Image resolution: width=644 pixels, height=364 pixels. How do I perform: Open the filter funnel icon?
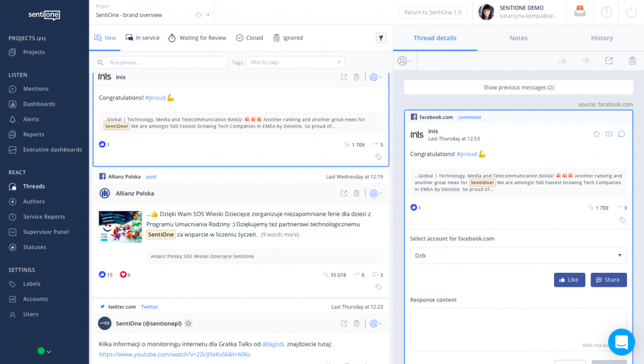coord(380,38)
